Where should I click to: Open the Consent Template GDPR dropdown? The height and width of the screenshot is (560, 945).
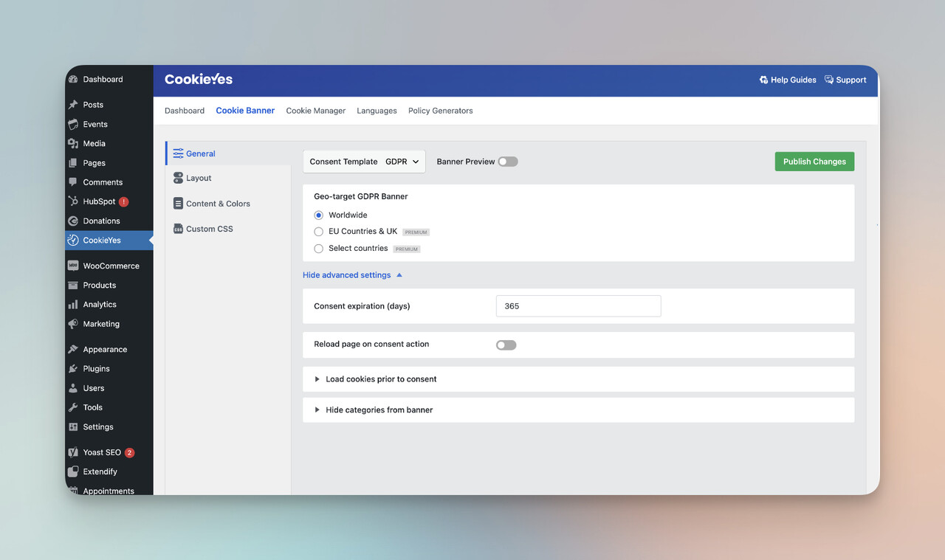pyautogui.click(x=364, y=162)
